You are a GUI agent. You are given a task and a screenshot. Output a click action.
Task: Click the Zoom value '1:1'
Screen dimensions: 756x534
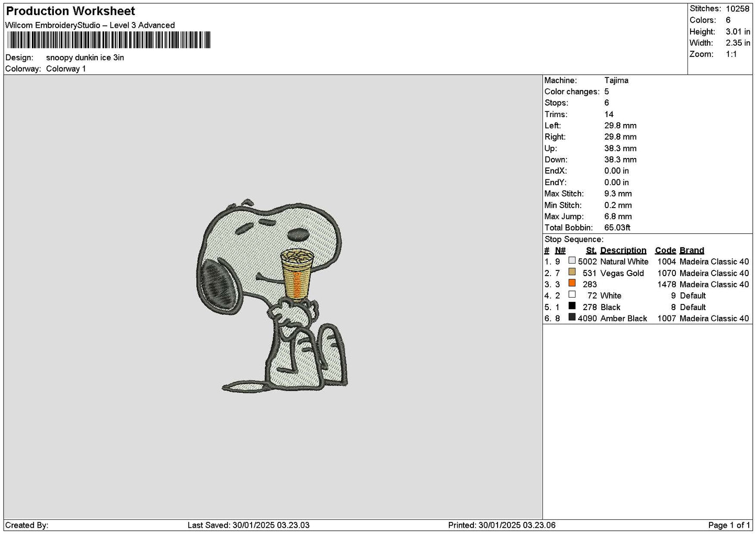tap(731, 54)
